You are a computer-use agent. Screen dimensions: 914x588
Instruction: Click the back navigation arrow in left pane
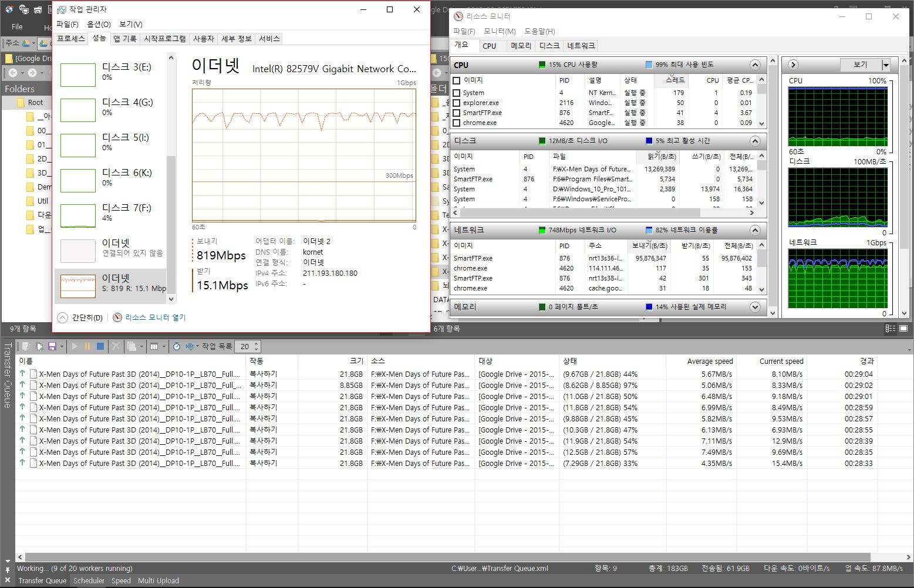(13, 73)
